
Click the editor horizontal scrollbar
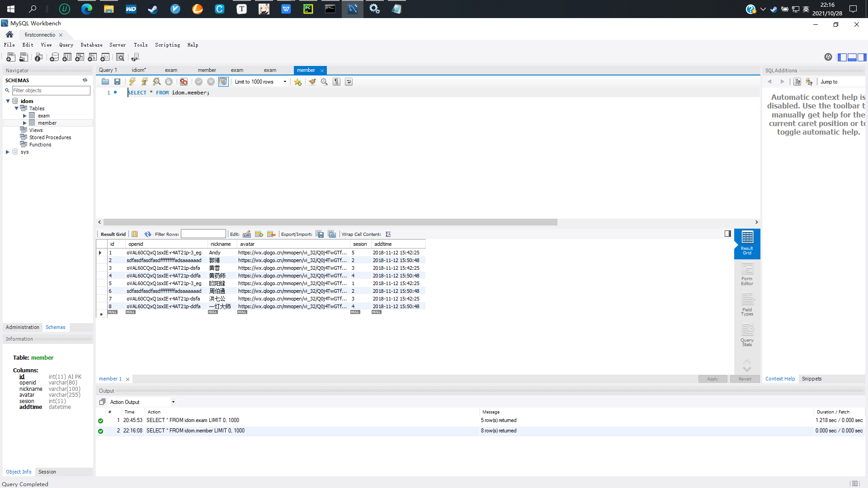point(330,222)
